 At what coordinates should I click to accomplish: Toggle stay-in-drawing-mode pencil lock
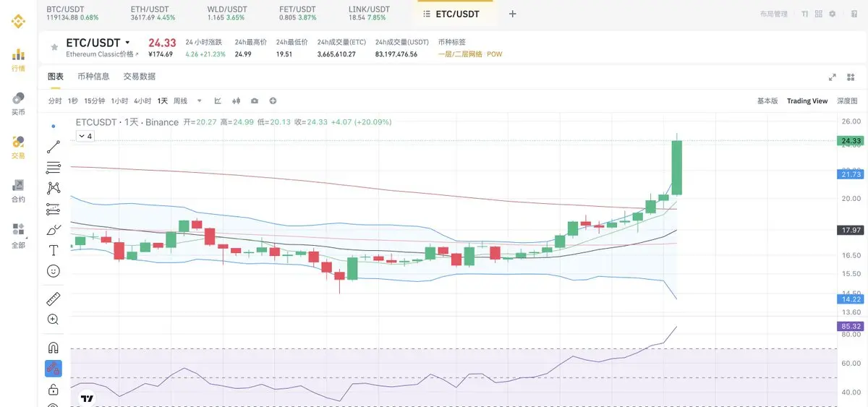pyautogui.click(x=54, y=368)
